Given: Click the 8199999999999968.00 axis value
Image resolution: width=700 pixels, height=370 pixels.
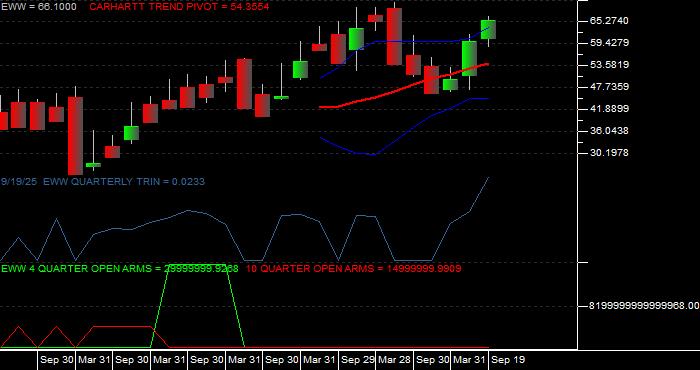Looking at the screenshot, I should [x=644, y=306].
